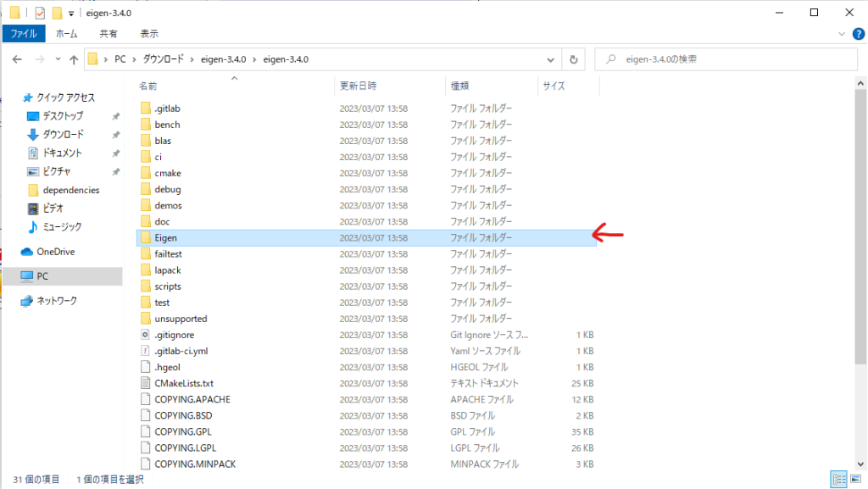Select ネットワーク in navigation pane
This screenshot has height=489, width=868.
pyautogui.click(x=57, y=301)
